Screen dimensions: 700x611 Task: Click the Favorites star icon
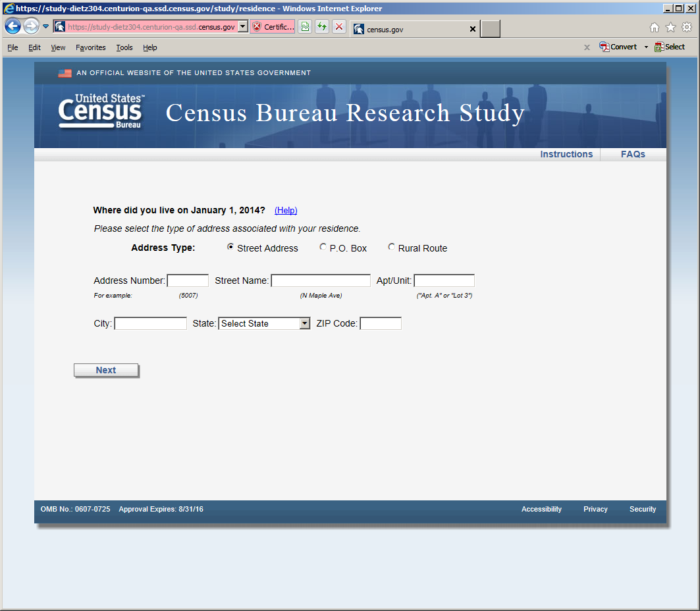click(670, 27)
